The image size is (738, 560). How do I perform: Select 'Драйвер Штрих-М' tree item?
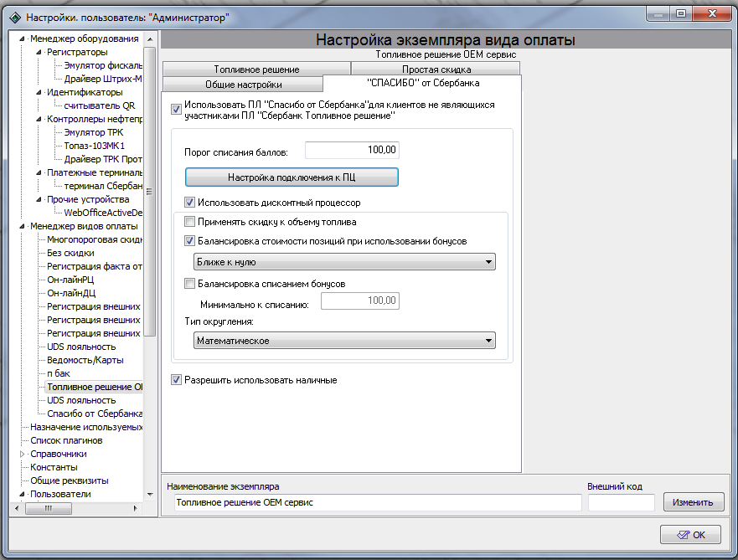pyautogui.click(x=103, y=79)
